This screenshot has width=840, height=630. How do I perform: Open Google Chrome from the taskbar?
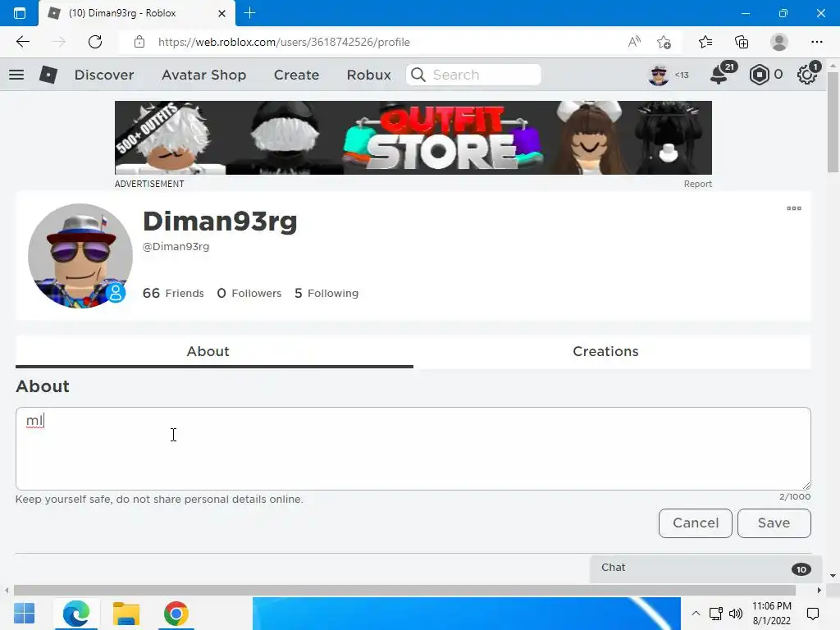[176, 614]
